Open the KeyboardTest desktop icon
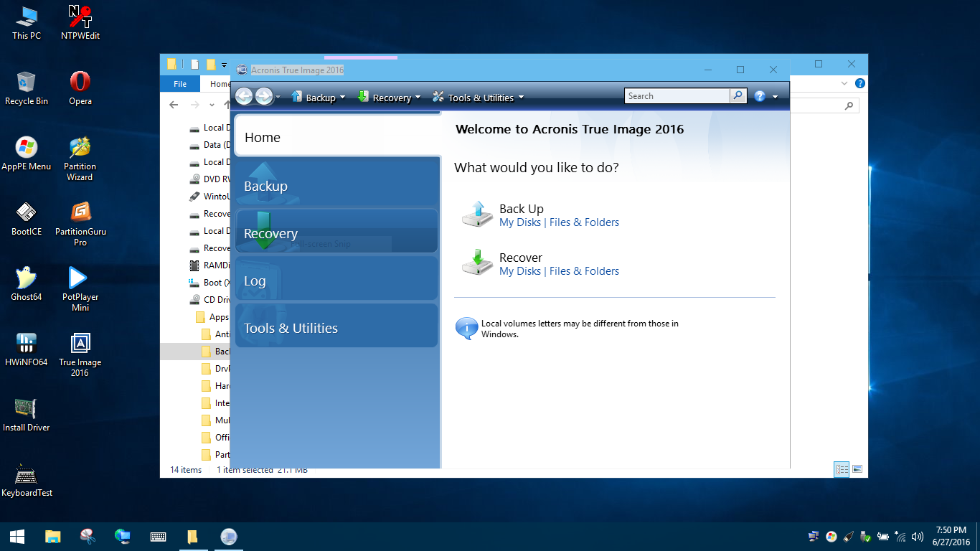The image size is (980, 551). coord(27,480)
